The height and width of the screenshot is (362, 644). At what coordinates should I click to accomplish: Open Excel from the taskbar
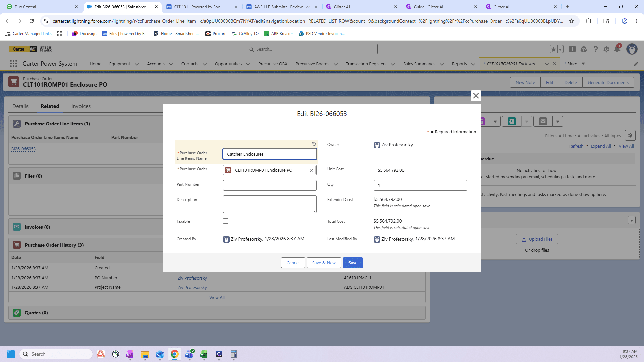[x=204, y=354]
